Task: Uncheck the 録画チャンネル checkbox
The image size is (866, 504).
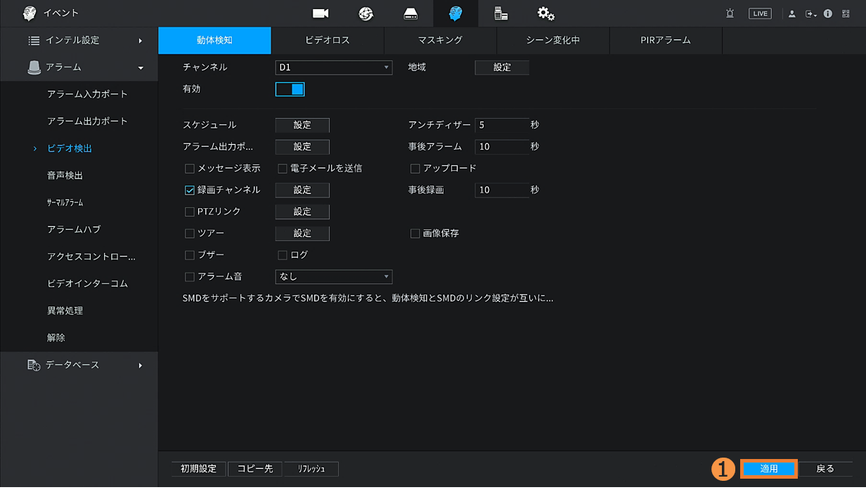Action: pyautogui.click(x=190, y=190)
